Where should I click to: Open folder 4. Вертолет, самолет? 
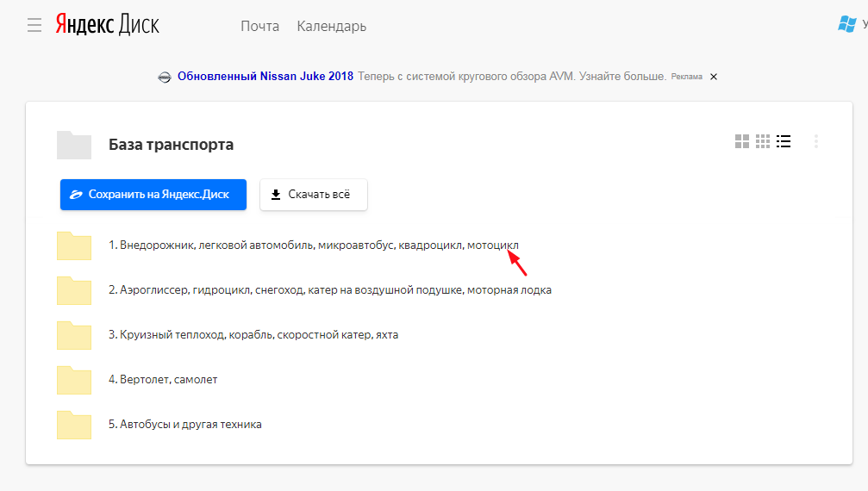pos(163,380)
